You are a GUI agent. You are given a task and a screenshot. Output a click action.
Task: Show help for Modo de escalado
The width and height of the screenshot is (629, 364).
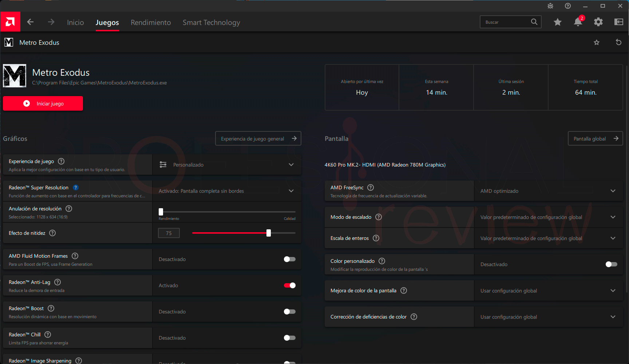379,217
